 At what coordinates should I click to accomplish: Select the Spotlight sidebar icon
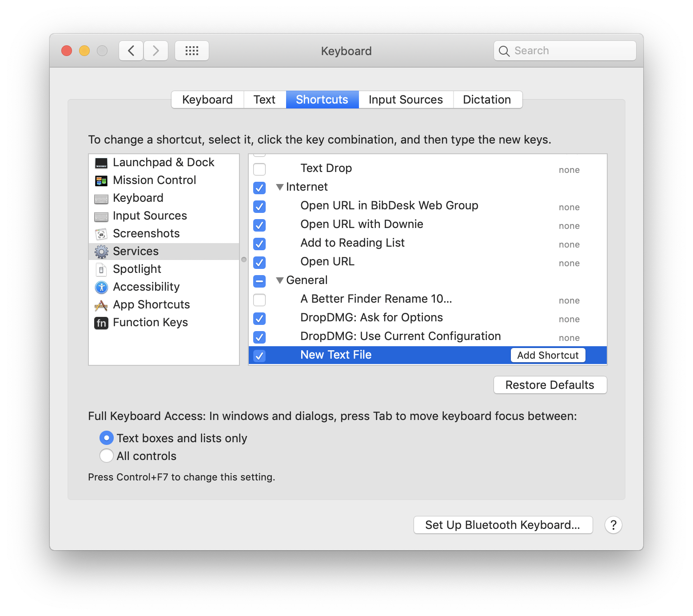[x=101, y=269]
